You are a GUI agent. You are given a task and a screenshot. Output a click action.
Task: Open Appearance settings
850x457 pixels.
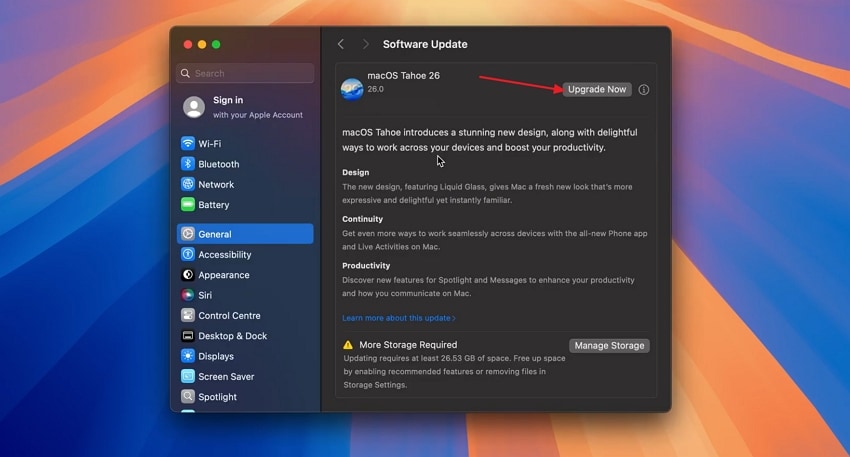click(245, 275)
